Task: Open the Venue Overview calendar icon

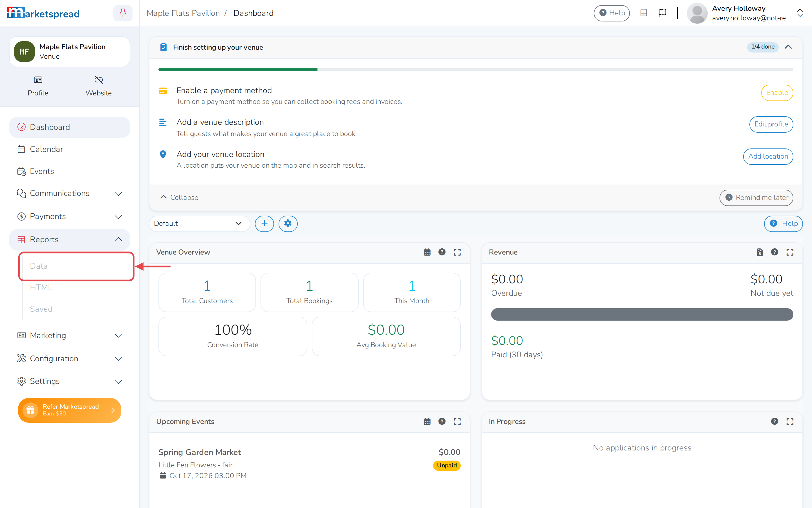Action: 427,252
